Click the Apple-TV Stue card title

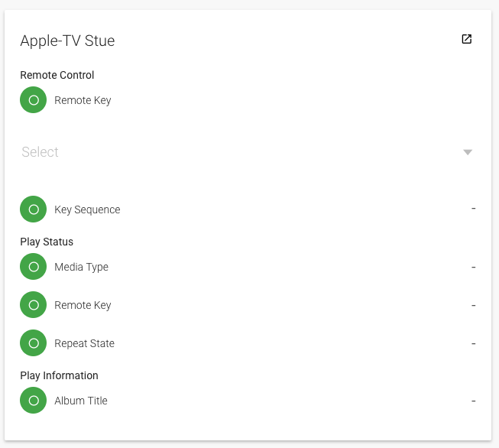click(x=67, y=41)
